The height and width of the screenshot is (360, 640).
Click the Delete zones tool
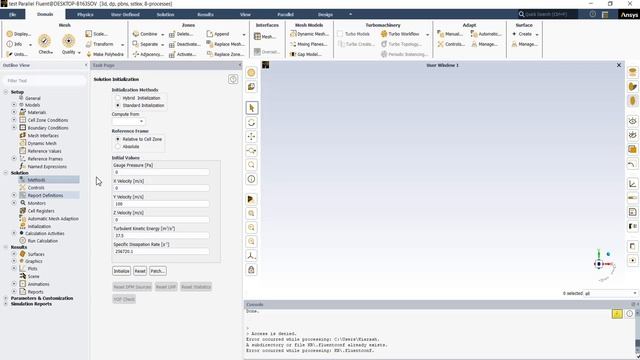click(x=180, y=34)
